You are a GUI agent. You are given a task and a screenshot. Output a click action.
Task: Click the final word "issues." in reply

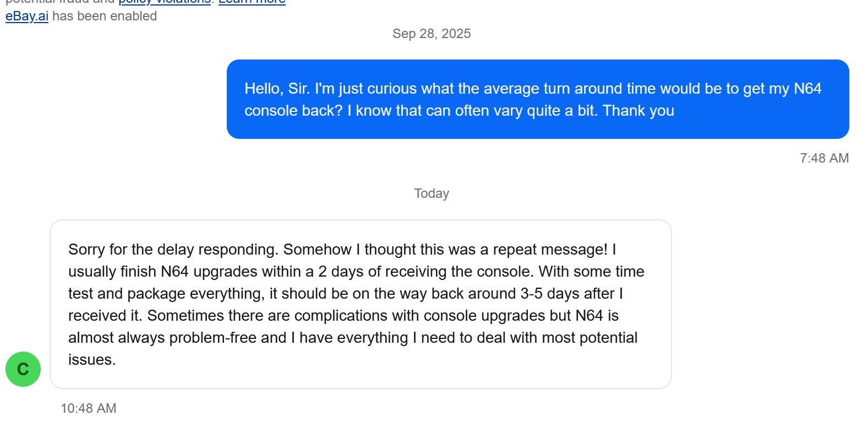pos(92,360)
